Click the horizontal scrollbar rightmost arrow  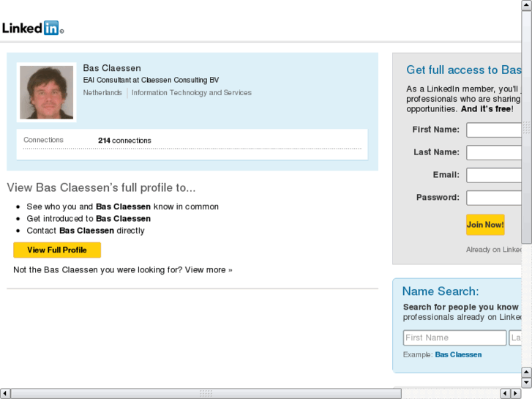[516, 394]
